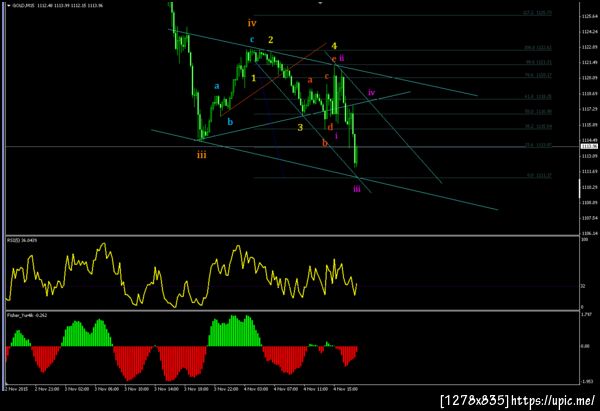Select the yellow '4' wave label
Image resolution: width=600 pixels, height=411 pixels.
(334, 46)
